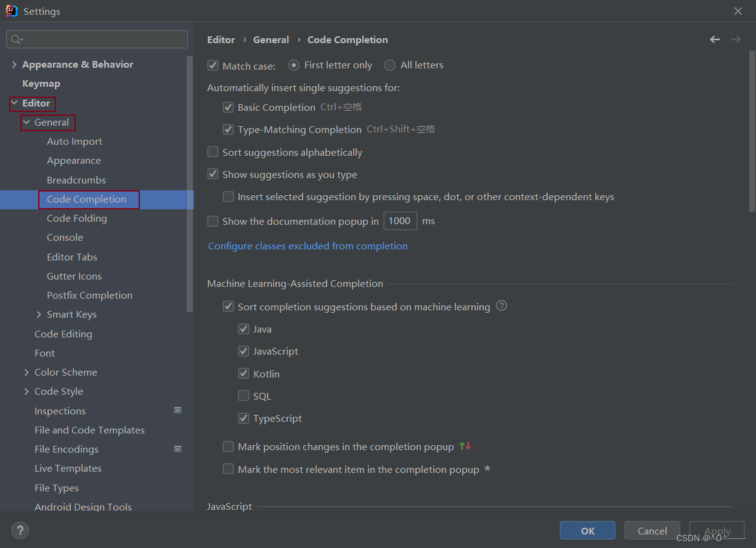Click General in the breadcrumb path
The height and width of the screenshot is (548, 756).
[x=271, y=39]
